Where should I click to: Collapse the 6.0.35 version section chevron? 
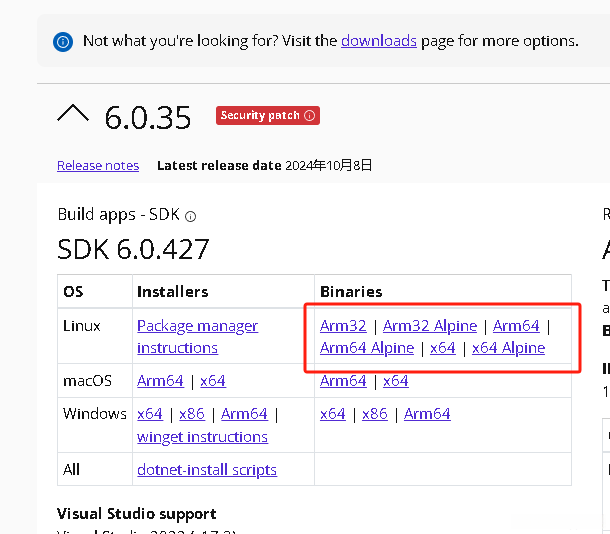(x=73, y=116)
